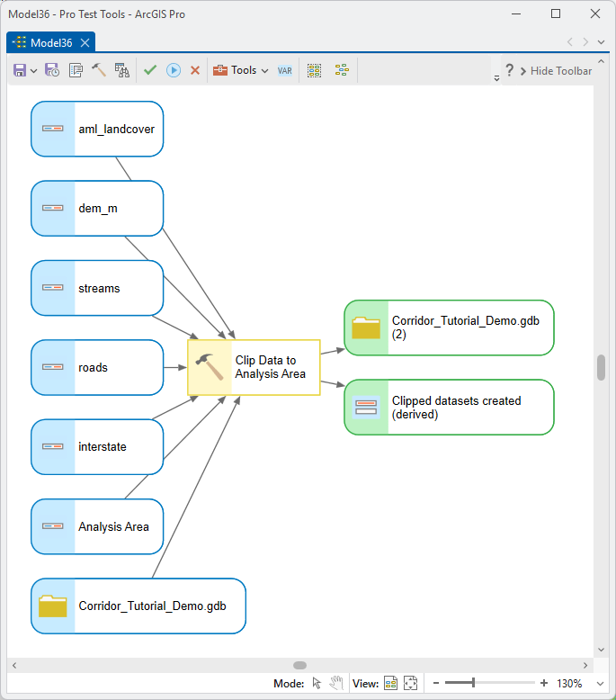The height and width of the screenshot is (700, 616).
Task: Click variable icon in aml_landcover node
Action: pyautogui.click(x=53, y=129)
